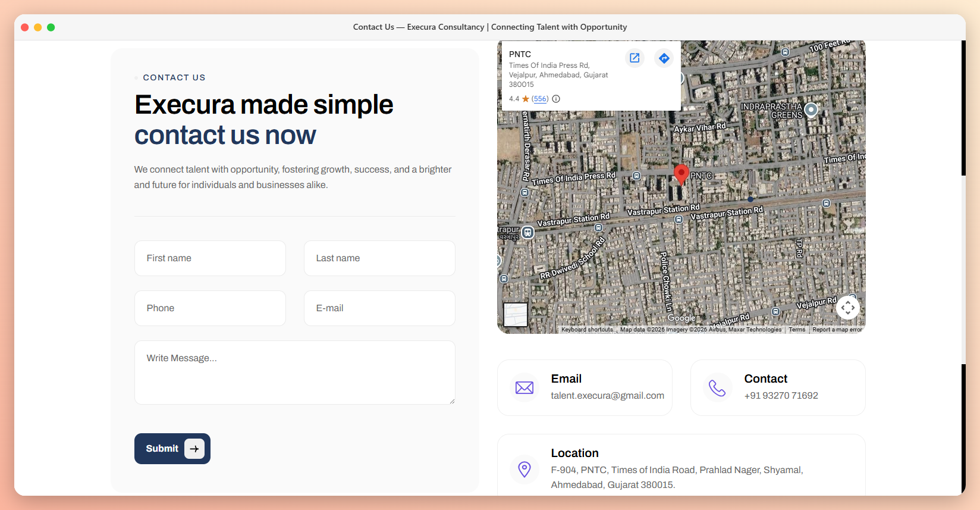Click the bus stop icon beside Times Of India Press Rd
This screenshot has width=980, height=510.
[x=636, y=176]
